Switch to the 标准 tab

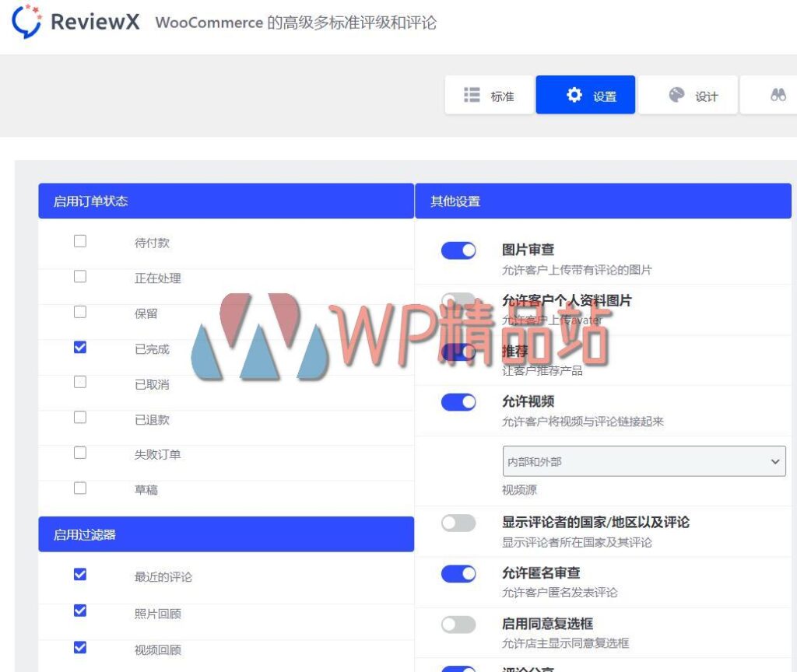click(489, 94)
